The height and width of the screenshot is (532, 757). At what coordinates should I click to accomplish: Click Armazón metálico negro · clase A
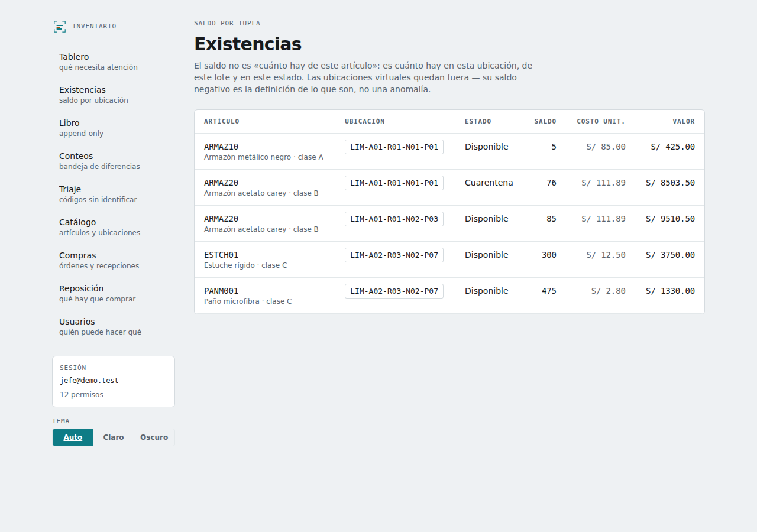(x=264, y=157)
